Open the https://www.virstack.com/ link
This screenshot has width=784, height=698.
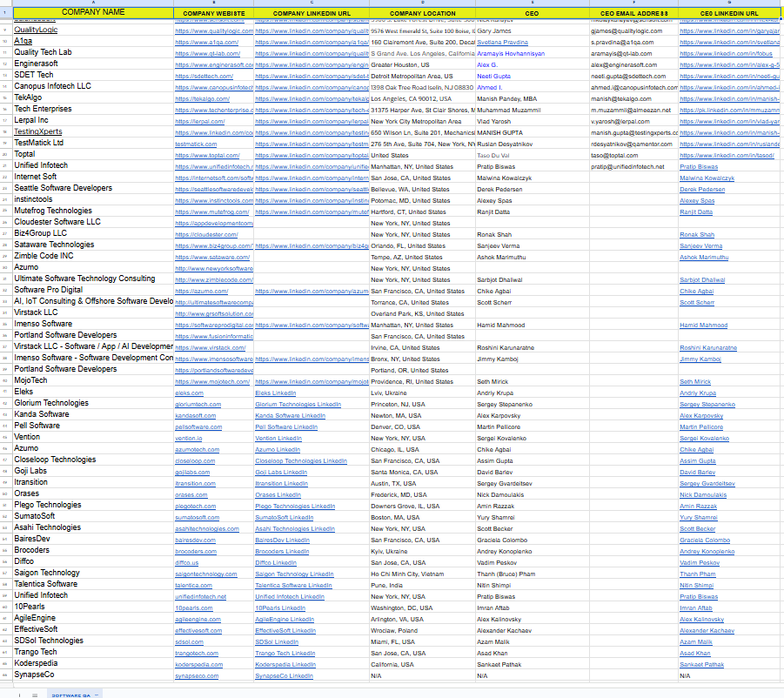211,347
